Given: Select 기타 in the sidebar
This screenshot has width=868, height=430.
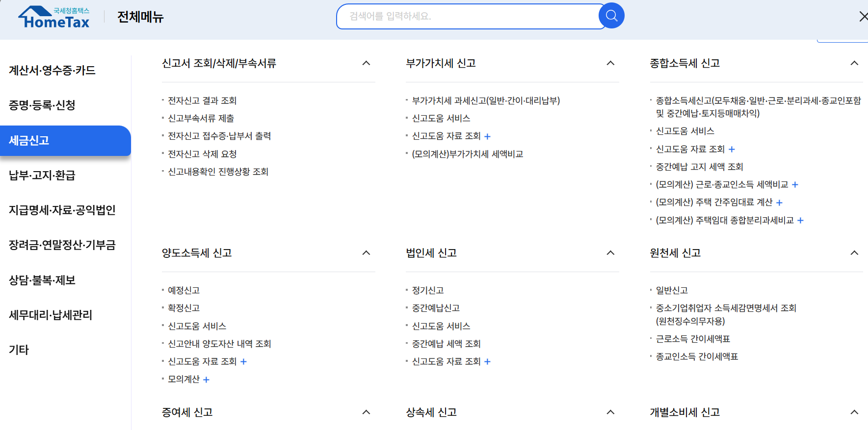Looking at the screenshot, I should [x=19, y=350].
